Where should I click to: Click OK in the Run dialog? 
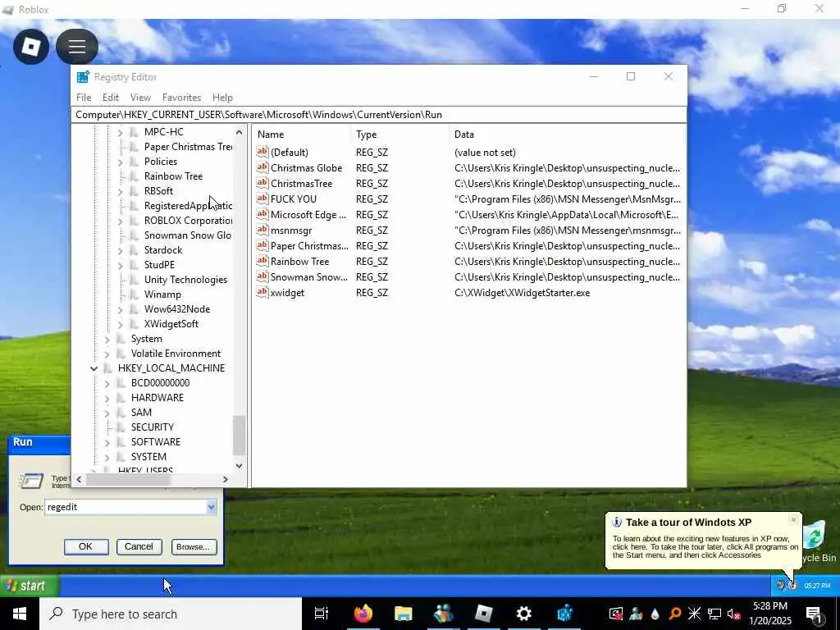click(x=85, y=546)
